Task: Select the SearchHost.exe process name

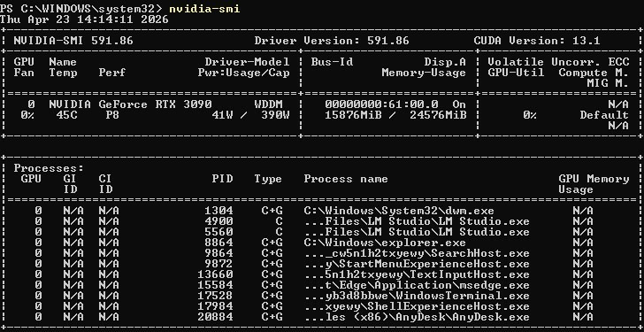Action: pos(417,253)
